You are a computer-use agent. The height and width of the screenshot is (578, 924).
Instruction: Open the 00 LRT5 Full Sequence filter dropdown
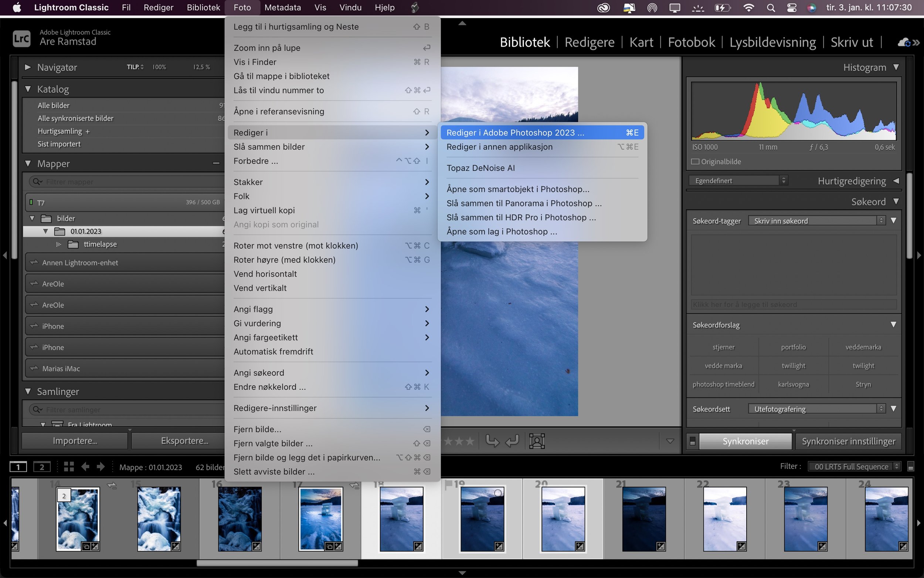coord(855,466)
